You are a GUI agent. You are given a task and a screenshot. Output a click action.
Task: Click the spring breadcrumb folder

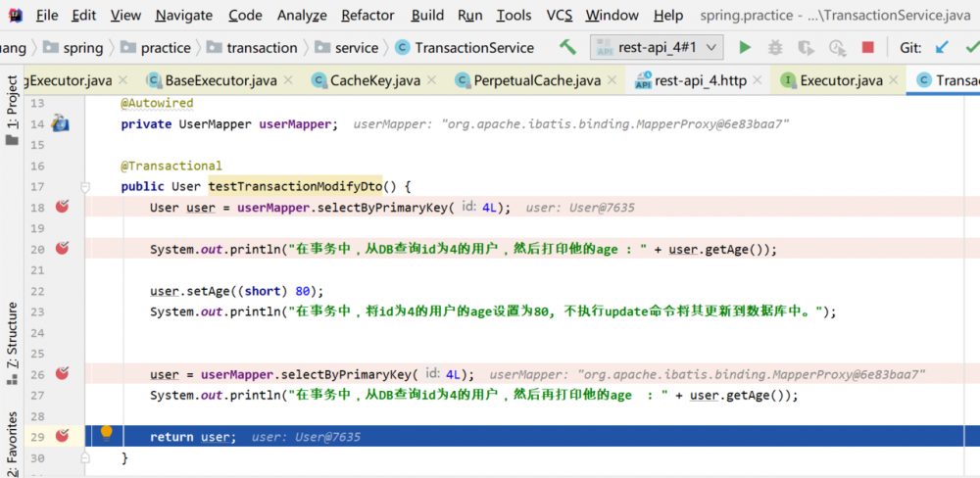point(73,47)
